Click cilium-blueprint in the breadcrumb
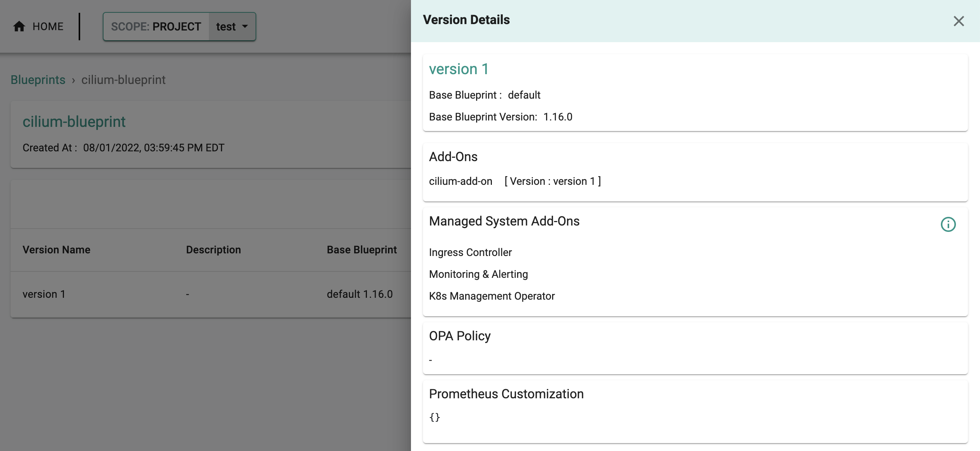Viewport: 980px width, 451px height. point(123,80)
